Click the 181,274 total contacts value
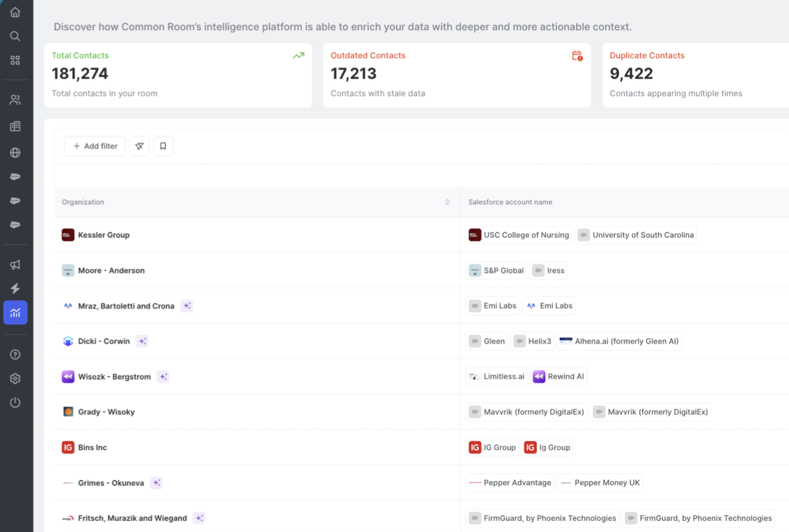The height and width of the screenshot is (532, 789). pos(80,74)
